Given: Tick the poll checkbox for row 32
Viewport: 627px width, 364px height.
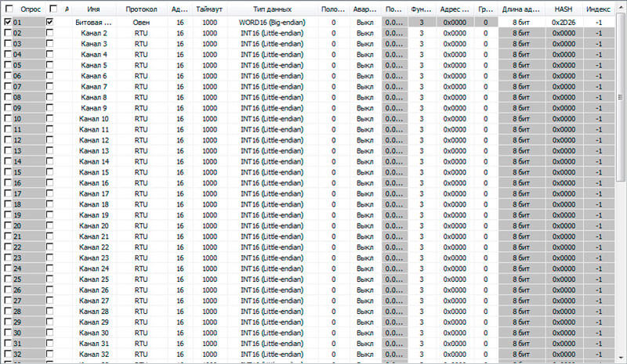Looking at the screenshot, I should [8, 354].
